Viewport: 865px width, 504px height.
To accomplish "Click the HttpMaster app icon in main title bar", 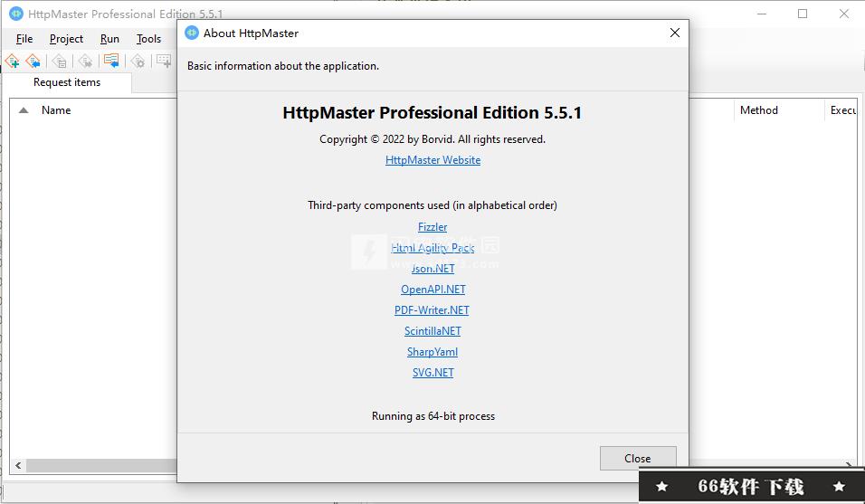I will pos(16,14).
